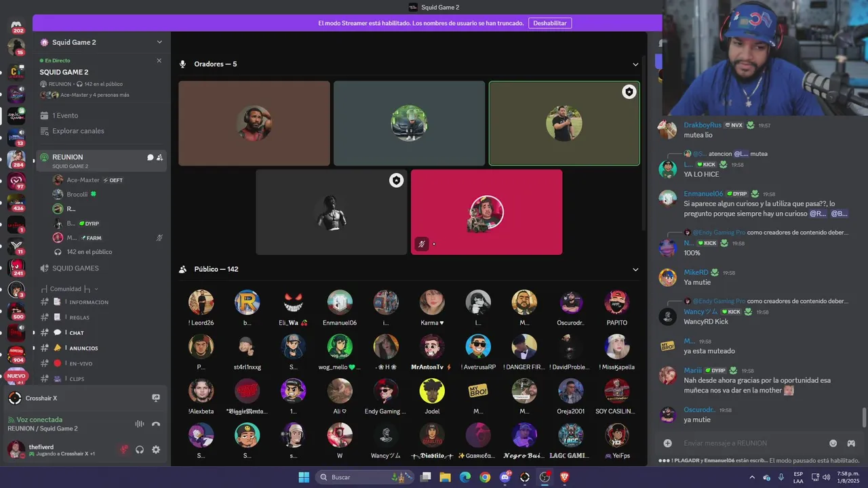
Task: Open noise suppression waveform icon
Action: (140, 424)
